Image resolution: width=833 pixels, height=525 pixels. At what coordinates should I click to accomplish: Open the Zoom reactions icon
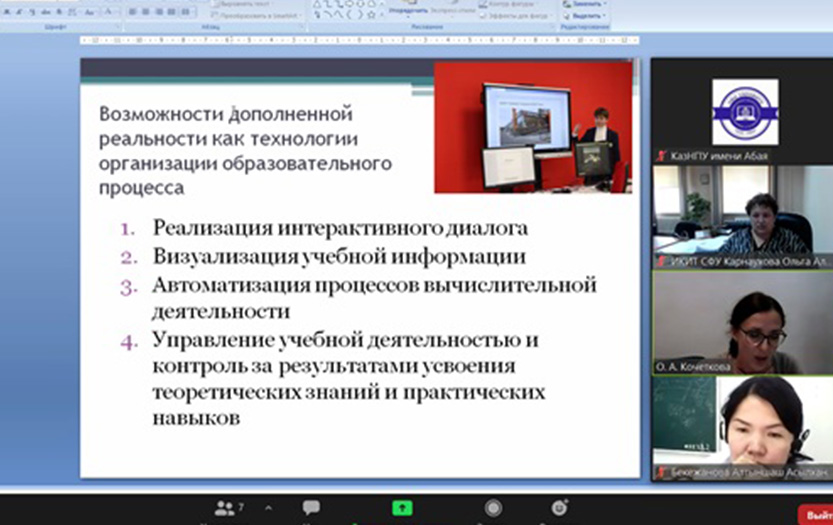[559, 508]
